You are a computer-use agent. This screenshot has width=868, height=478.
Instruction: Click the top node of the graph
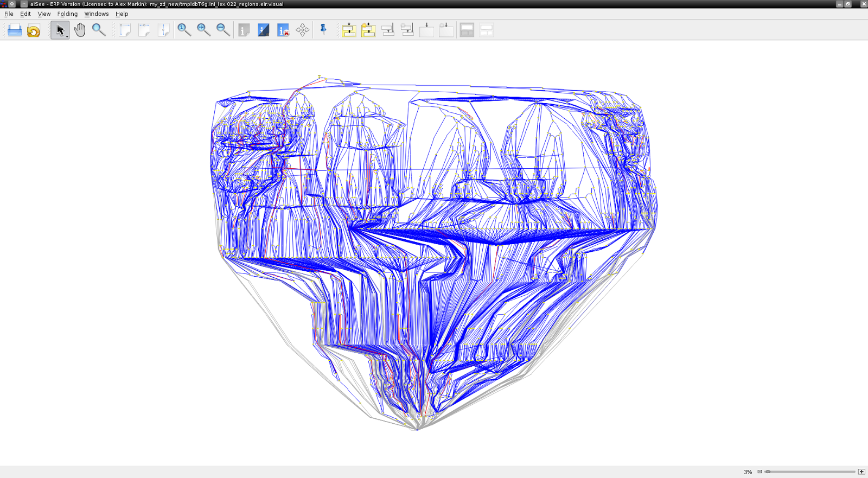pyautogui.click(x=319, y=77)
